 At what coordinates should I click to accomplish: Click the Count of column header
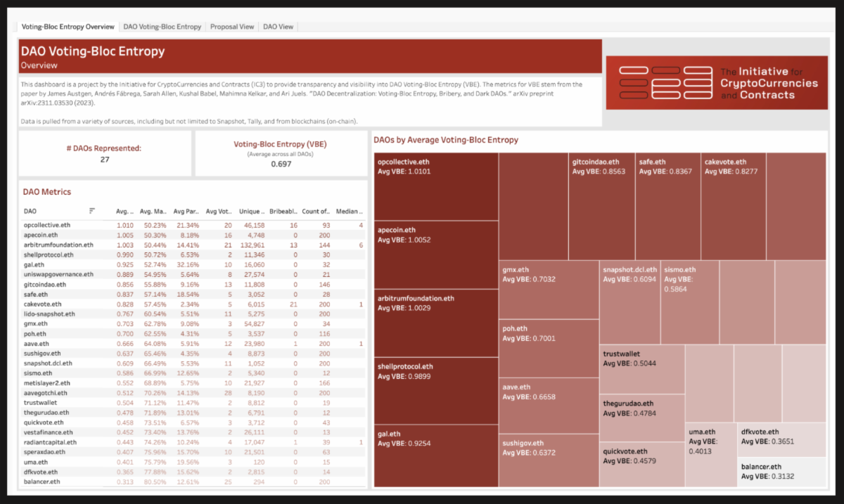[x=316, y=211]
